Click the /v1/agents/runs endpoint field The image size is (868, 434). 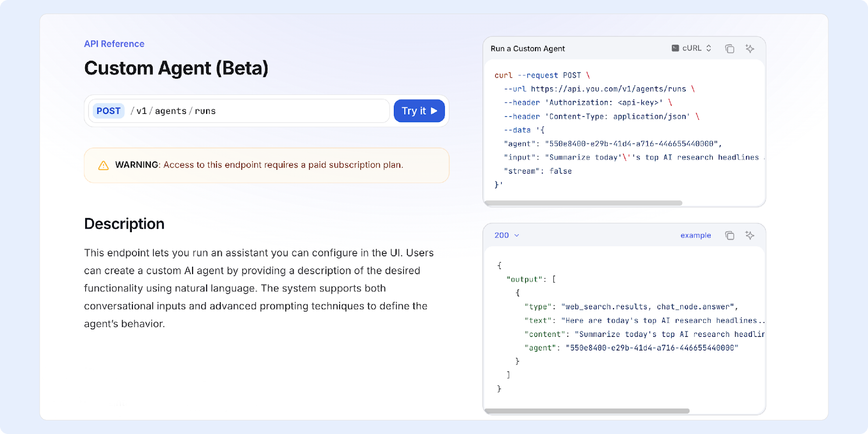(x=239, y=111)
